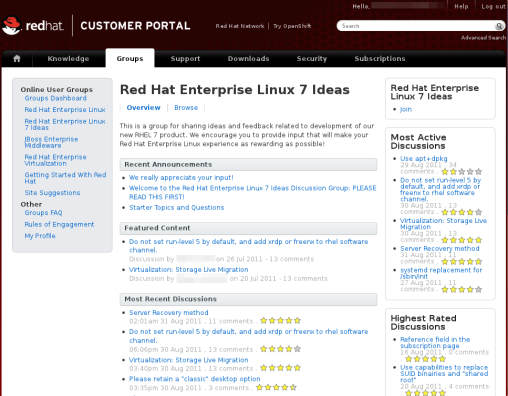The height and width of the screenshot is (396, 508).
Task: Open the Downloads tab
Action: pos(249,59)
